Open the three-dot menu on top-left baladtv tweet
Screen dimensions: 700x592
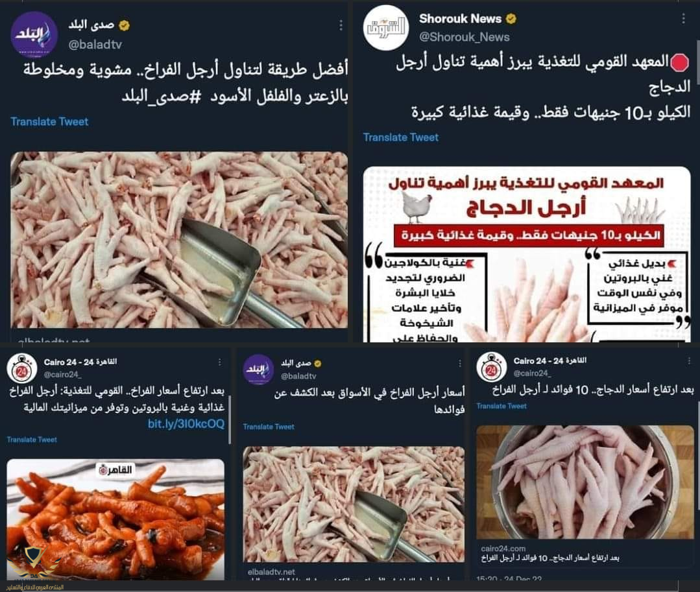[341, 25]
